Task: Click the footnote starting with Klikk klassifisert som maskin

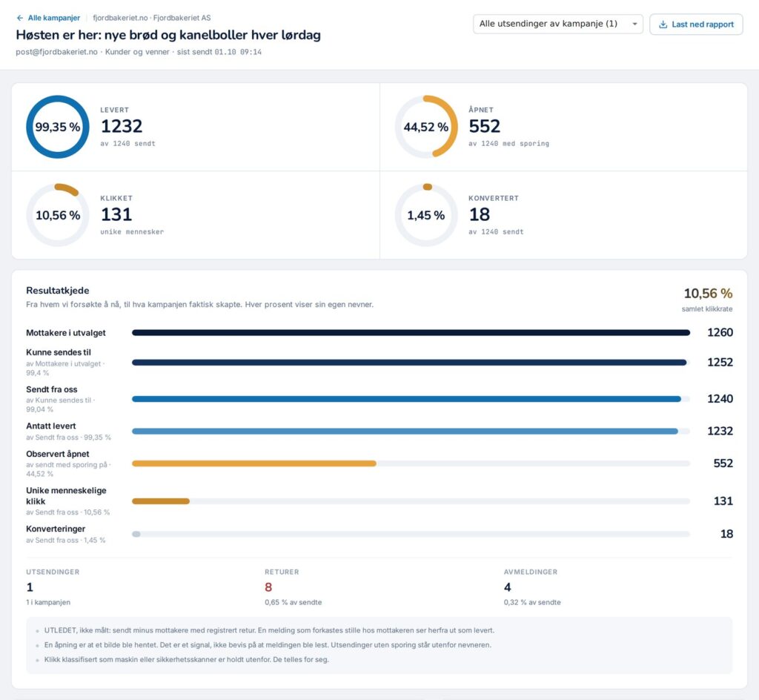Action: click(186, 659)
